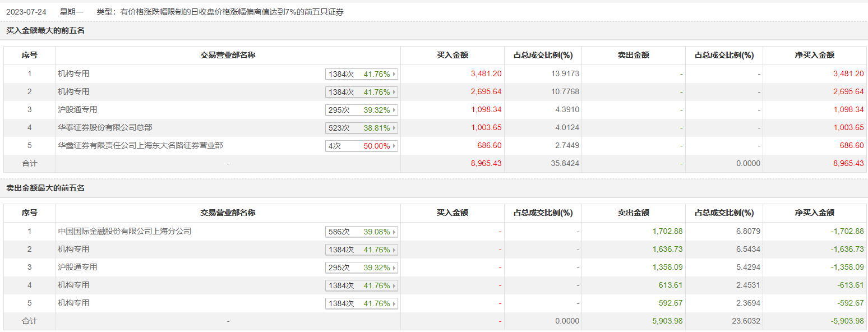868x332 pixels.
Task: Click arrow on 295次 box in 1,098.34 row
Action: point(395,110)
